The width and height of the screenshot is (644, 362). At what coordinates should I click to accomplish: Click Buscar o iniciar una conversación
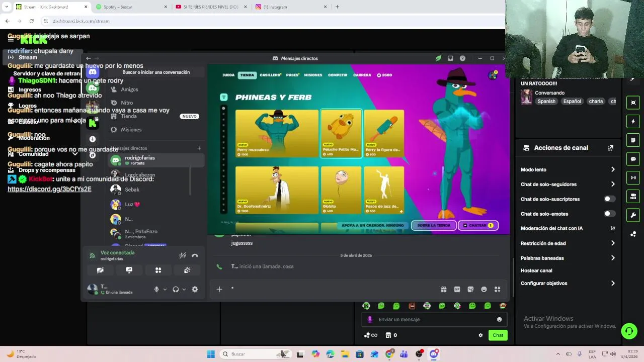click(x=156, y=72)
